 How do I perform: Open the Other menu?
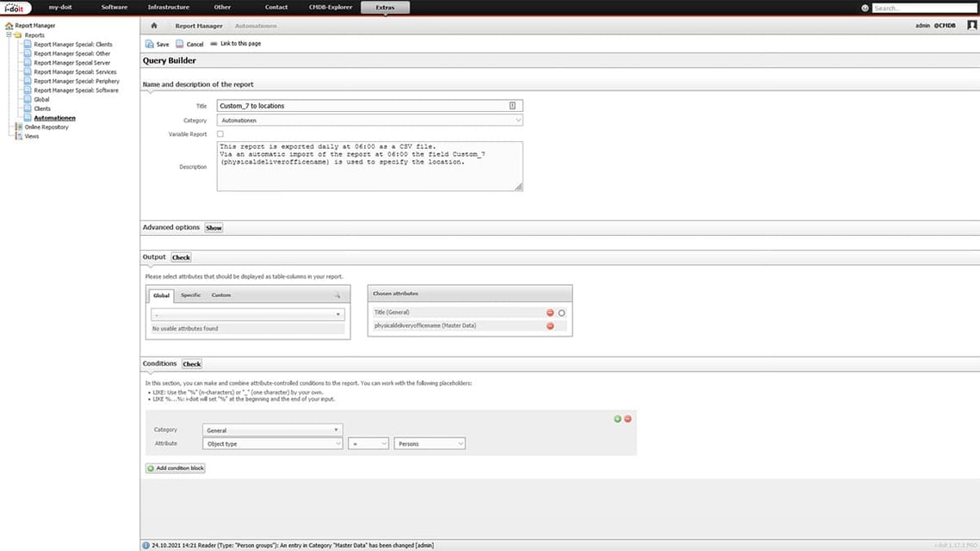click(222, 8)
